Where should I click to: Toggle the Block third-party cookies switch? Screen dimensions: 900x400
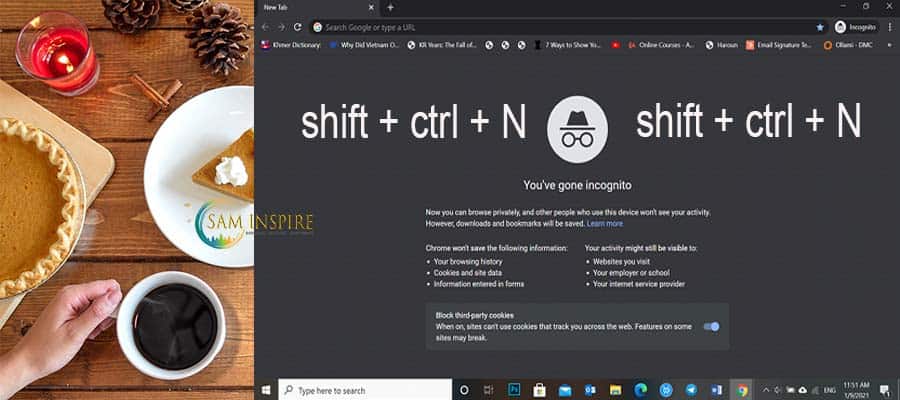[x=711, y=327]
